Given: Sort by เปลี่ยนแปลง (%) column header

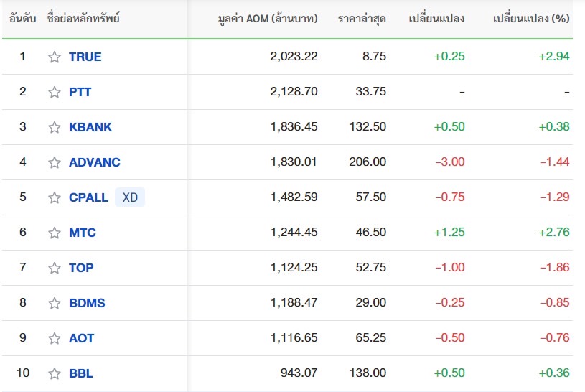Looking at the screenshot, I should point(531,18).
